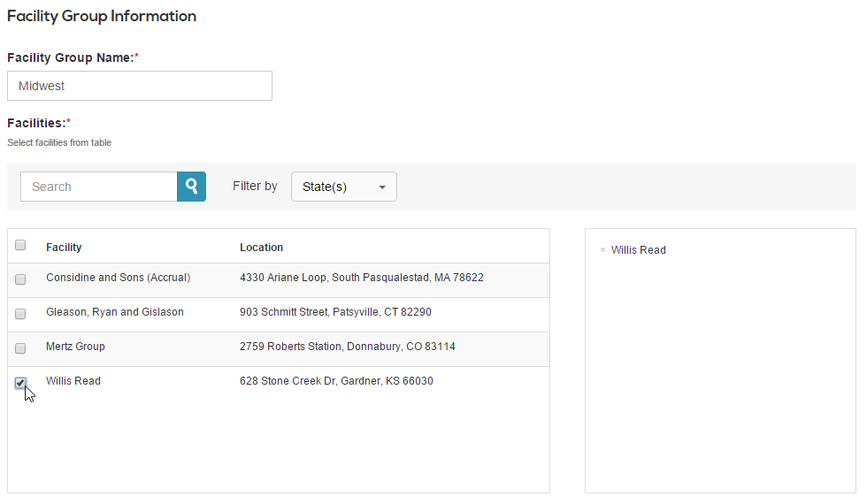Click address 628 Stone Creek Dr, Gardner
Screen dimensions: 867x504
coord(336,381)
